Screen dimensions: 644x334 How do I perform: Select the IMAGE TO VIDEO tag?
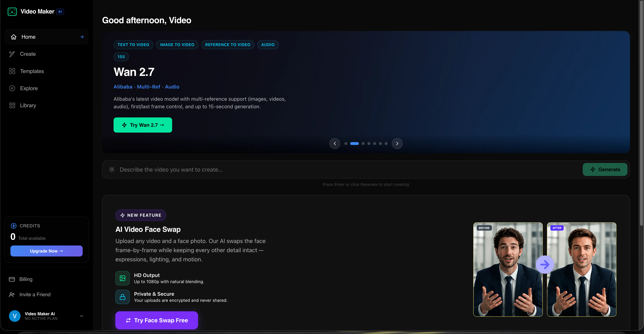[x=177, y=45]
